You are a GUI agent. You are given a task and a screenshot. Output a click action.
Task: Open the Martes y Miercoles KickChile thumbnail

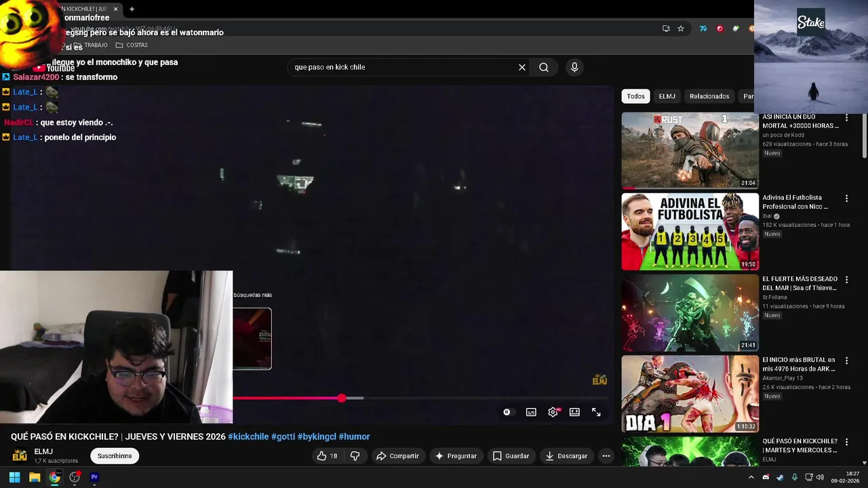[690, 451]
